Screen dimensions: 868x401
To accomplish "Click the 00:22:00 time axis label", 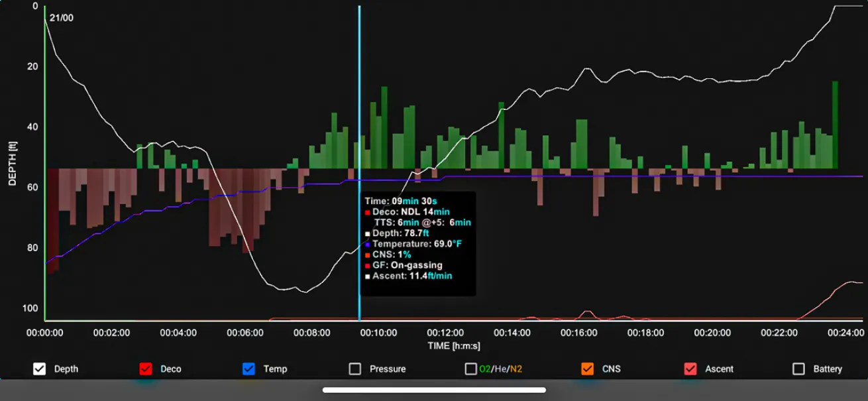I will 779,333.
